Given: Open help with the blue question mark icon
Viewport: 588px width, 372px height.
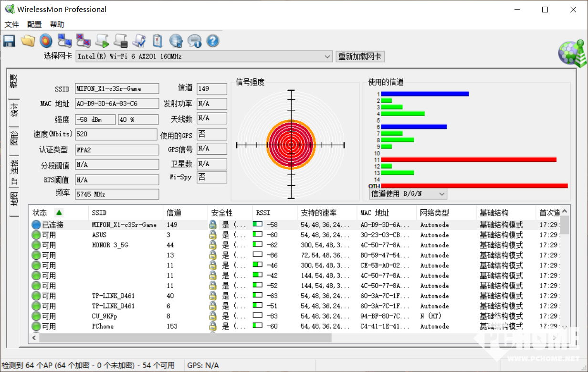Looking at the screenshot, I should tap(213, 41).
